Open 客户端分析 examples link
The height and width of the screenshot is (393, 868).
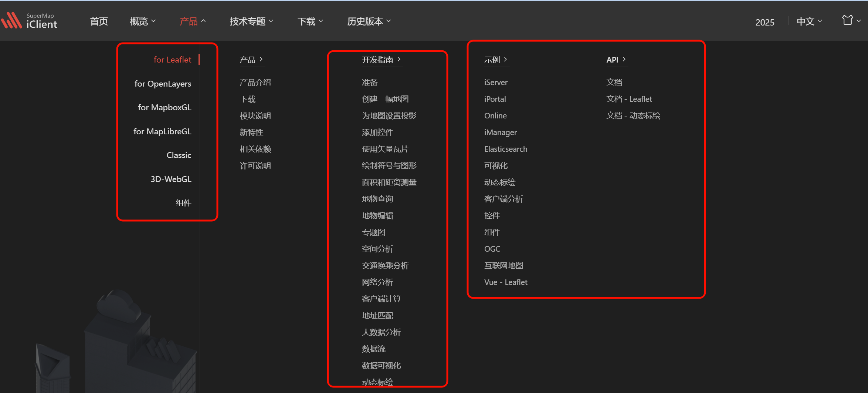tap(503, 199)
